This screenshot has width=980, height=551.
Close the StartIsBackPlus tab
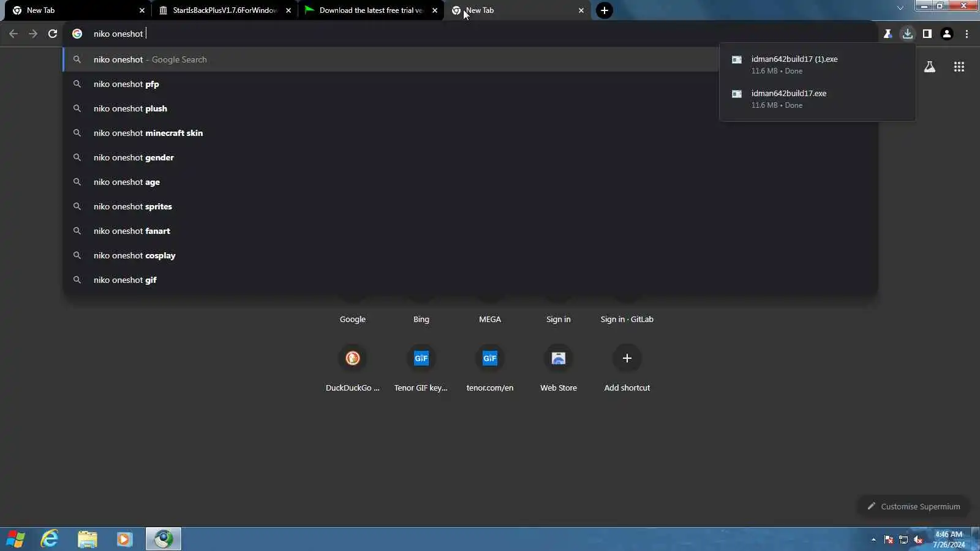coord(288,10)
